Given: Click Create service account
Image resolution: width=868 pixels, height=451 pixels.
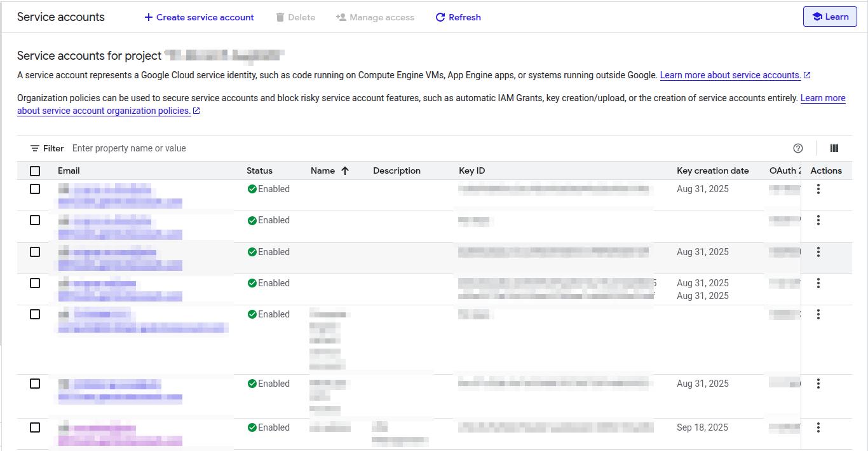Looking at the screenshot, I should click(x=199, y=17).
